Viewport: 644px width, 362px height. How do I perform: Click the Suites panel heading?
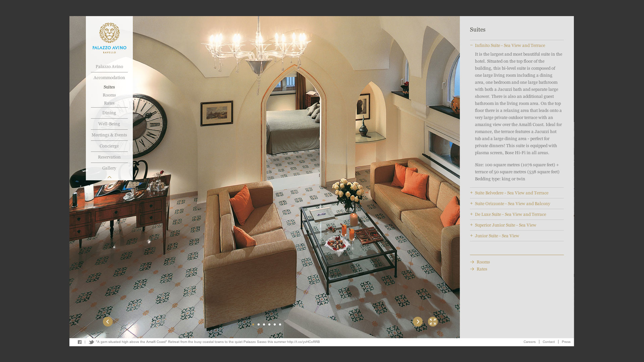478,30
